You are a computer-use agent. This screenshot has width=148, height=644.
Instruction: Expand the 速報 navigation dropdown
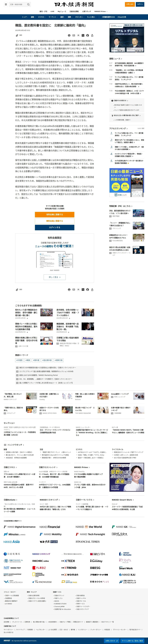pyautogui.click(x=33, y=17)
